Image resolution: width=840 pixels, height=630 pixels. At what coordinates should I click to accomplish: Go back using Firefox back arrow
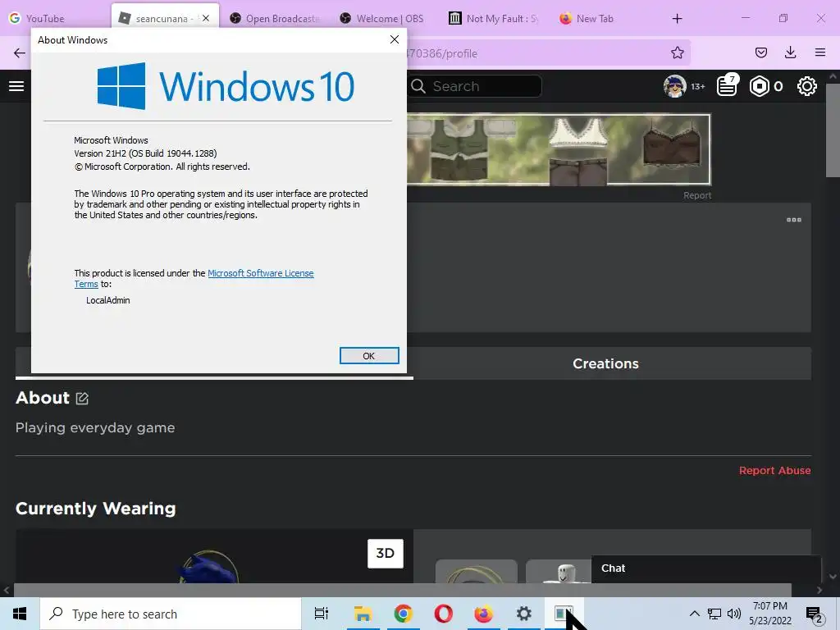click(20, 53)
